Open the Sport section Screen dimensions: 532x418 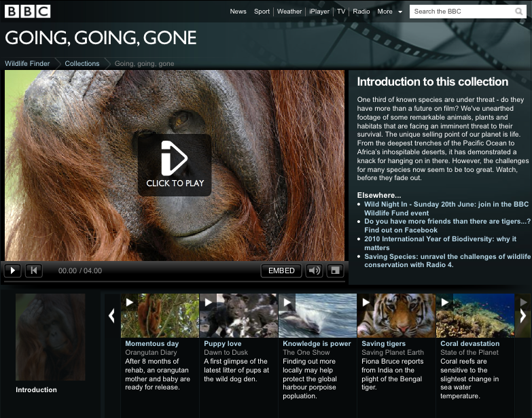click(x=262, y=12)
